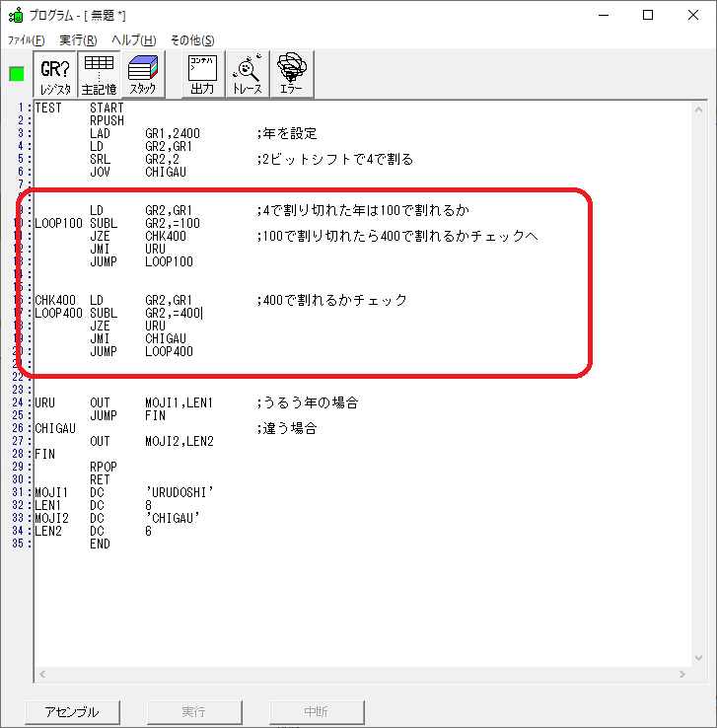Click 'CHK400' operand on the JZE line
717x728 pixels.
166,237
